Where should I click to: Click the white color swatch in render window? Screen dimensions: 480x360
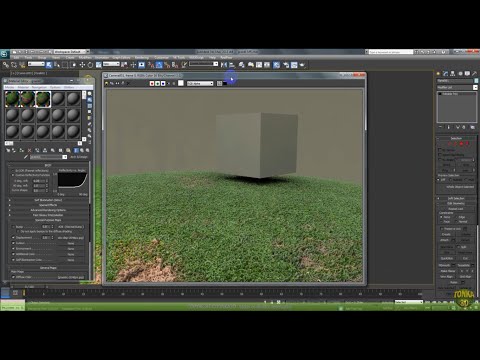(x=181, y=83)
